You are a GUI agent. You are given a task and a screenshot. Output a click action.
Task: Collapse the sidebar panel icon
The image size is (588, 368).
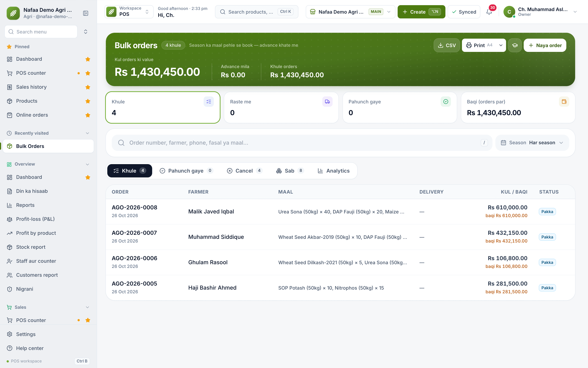tap(85, 13)
